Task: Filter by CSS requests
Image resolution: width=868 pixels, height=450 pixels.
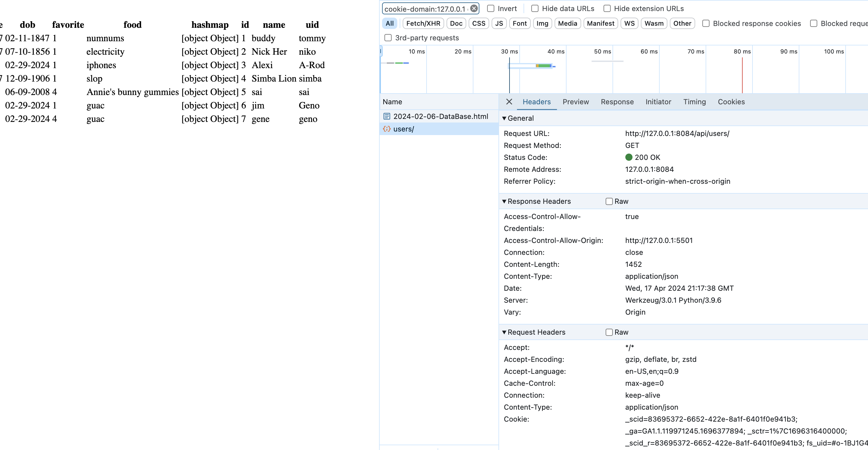Action: click(478, 23)
